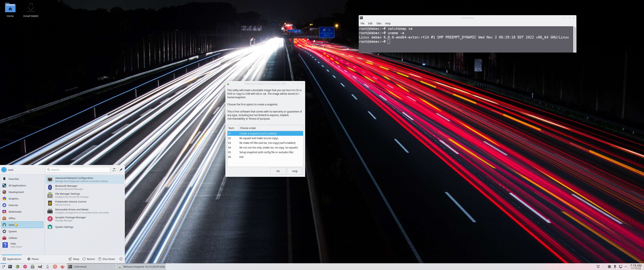Open LXTerminal launcher icon in the taskbar

(x=10, y=267)
